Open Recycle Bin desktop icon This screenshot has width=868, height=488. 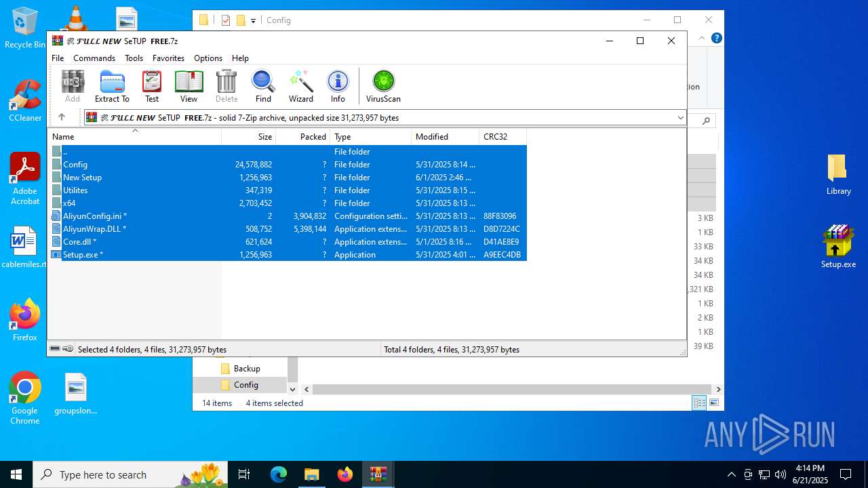[25, 28]
